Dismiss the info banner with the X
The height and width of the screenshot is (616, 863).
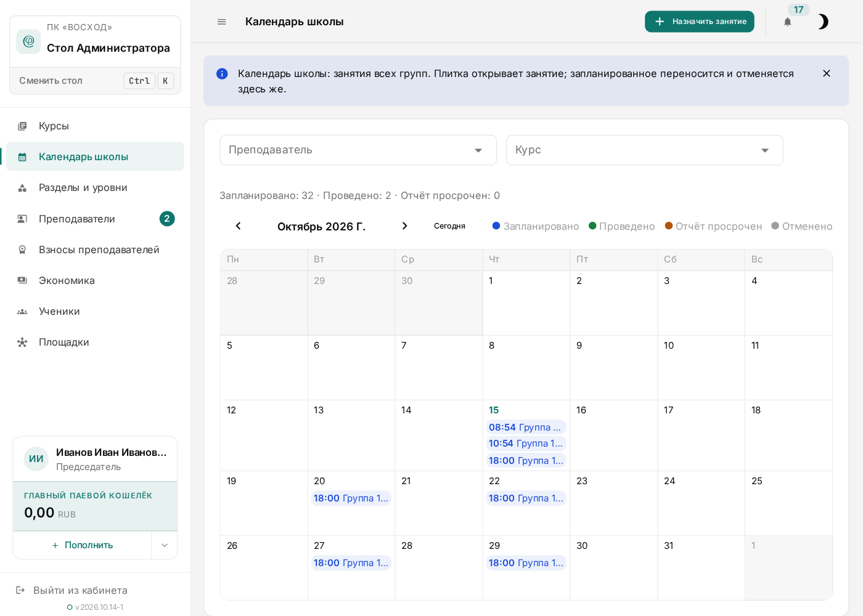point(827,73)
